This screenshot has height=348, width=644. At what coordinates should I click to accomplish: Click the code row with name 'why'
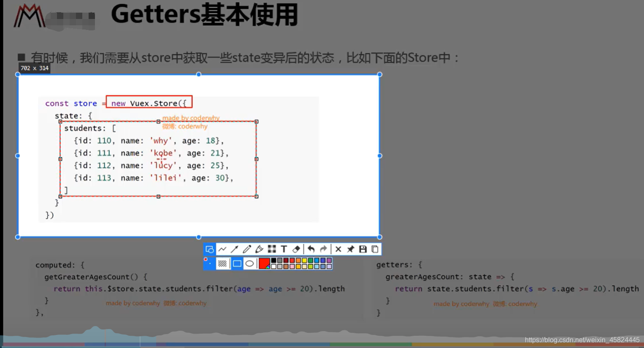[149, 141]
